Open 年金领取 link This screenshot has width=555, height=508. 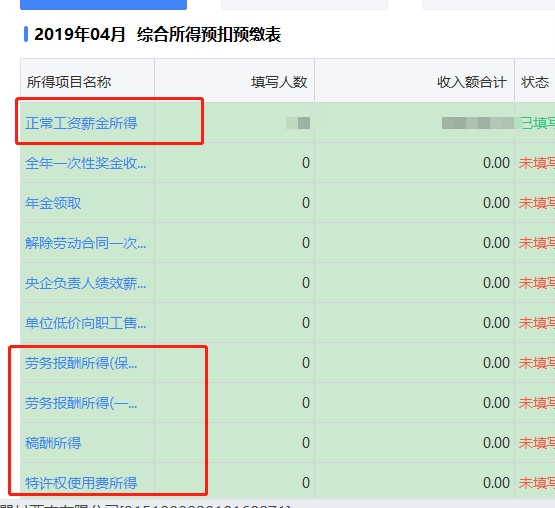pyautogui.click(x=53, y=203)
